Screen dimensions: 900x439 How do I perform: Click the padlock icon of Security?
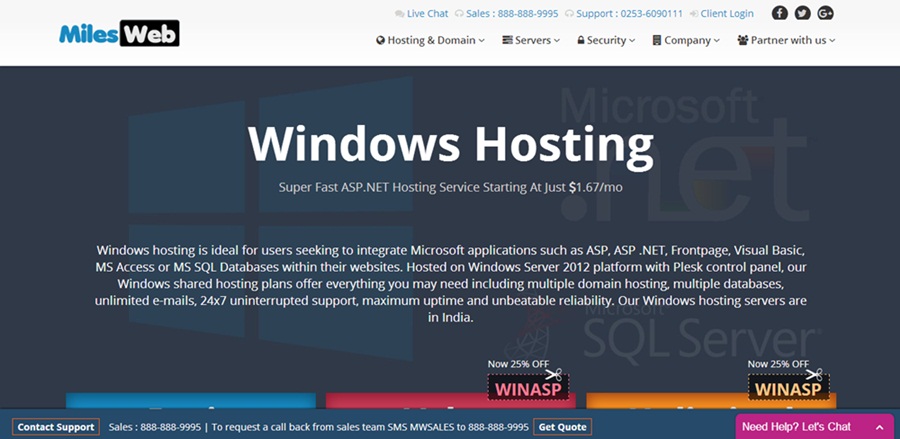click(x=581, y=40)
